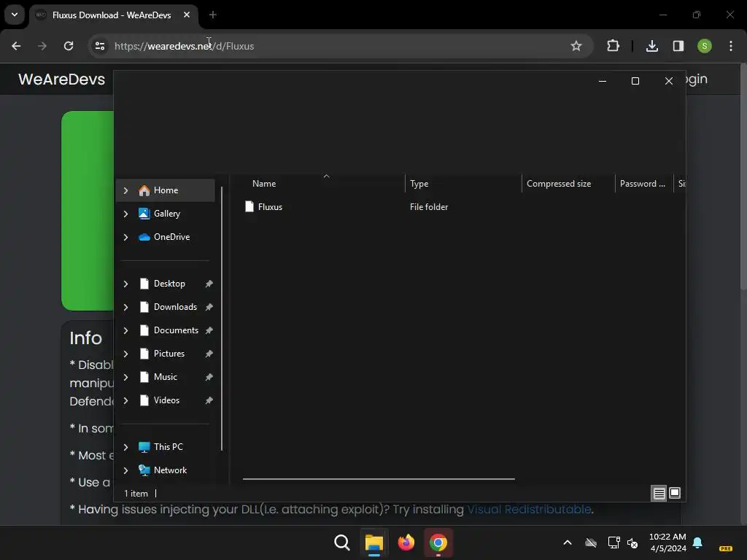The height and width of the screenshot is (560, 747).
Task: Open the site information icon in address bar
Action: pos(99,46)
